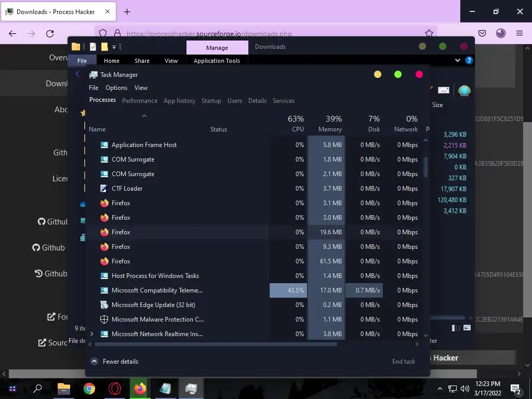Reload the page in Firefox

click(50, 33)
